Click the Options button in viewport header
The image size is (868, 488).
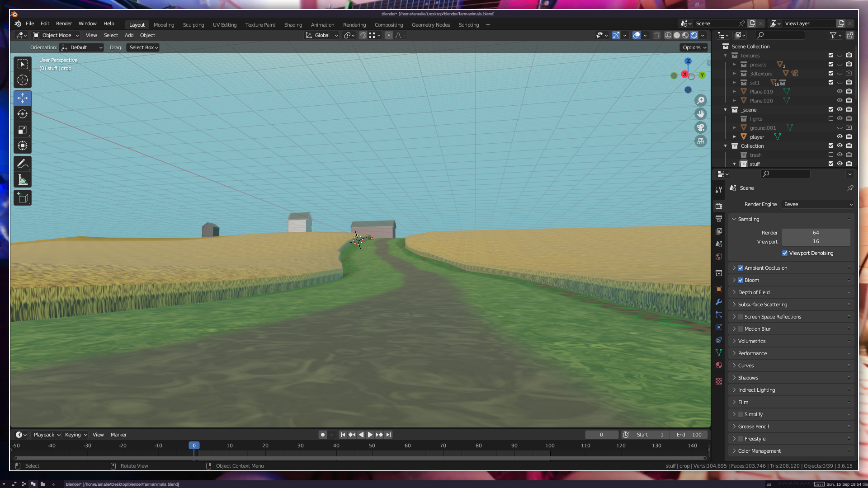[694, 47]
